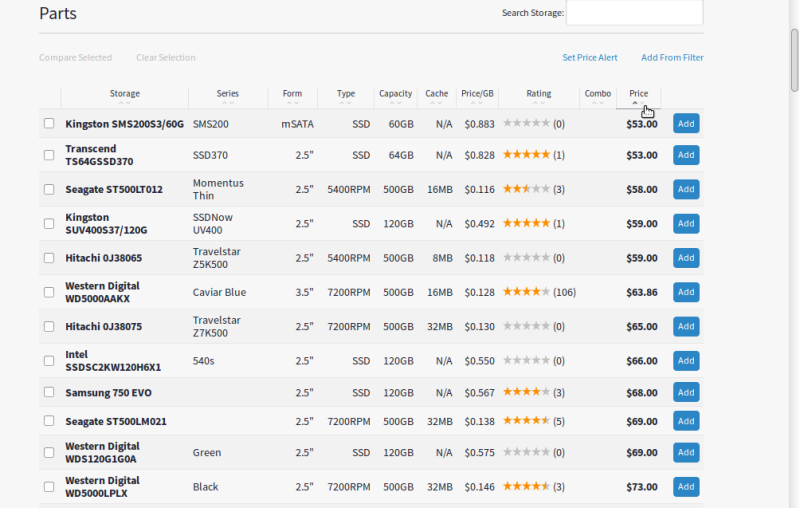
Task: Sort by the Price/GB column arrows
Action: coord(477,102)
